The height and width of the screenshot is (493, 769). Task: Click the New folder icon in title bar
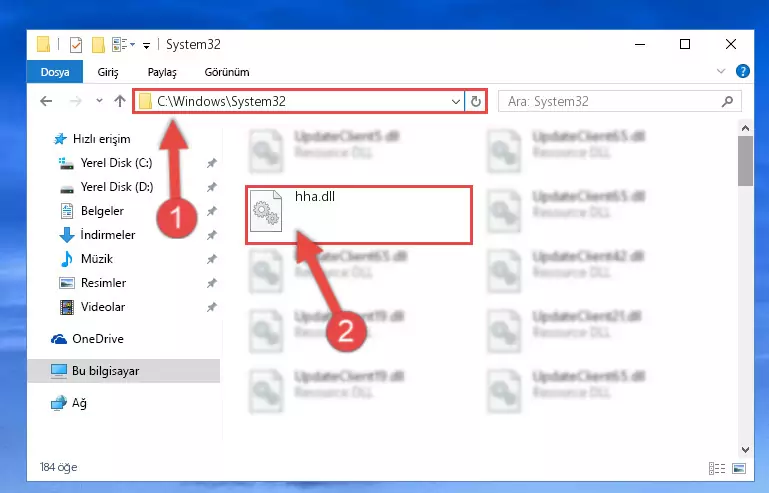click(98, 45)
